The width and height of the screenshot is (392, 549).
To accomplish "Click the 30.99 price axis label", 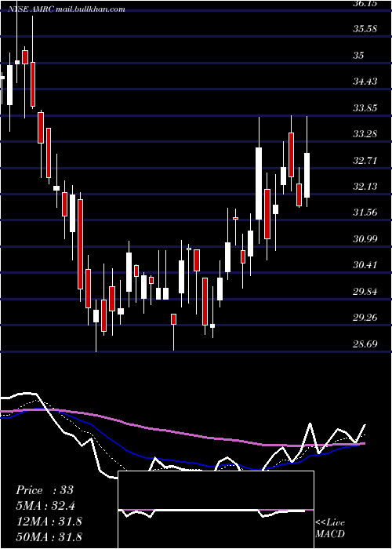I will coord(365,239).
